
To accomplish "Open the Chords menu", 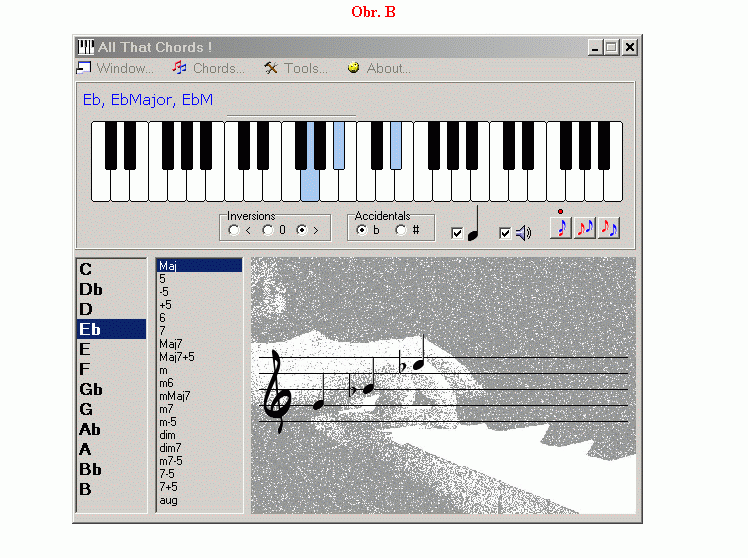I will [x=208, y=68].
